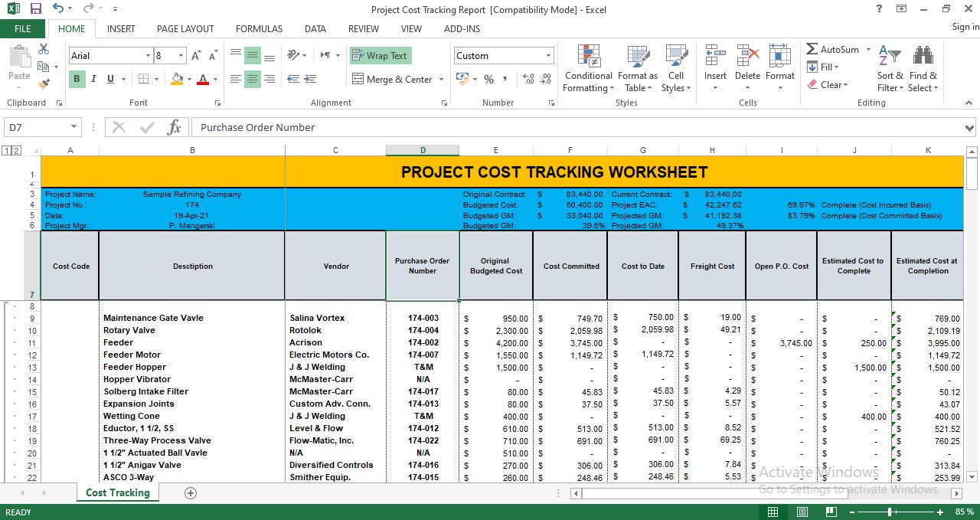The image size is (980, 520).
Task: Switch to the PAGE LAYOUT tab
Action: (x=185, y=28)
